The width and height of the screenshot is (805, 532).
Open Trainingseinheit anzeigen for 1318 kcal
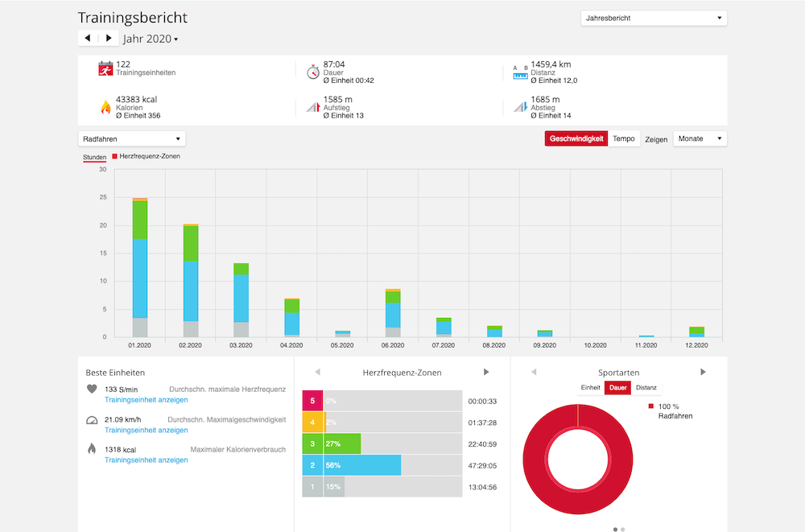coord(147,460)
